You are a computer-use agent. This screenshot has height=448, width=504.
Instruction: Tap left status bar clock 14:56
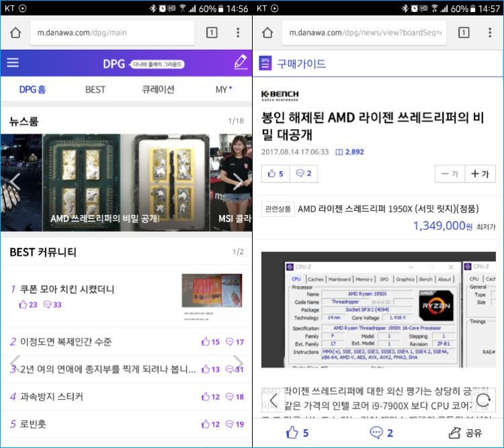237,8
